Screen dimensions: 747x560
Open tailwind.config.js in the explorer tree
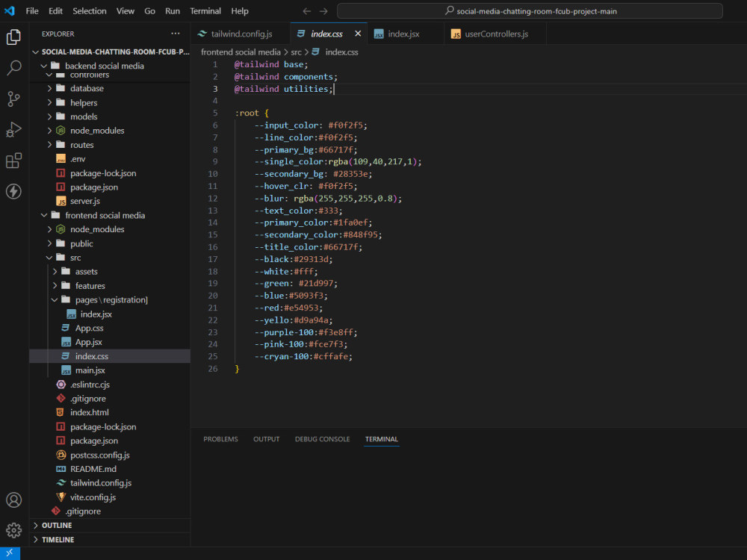click(x=101, y=482)
